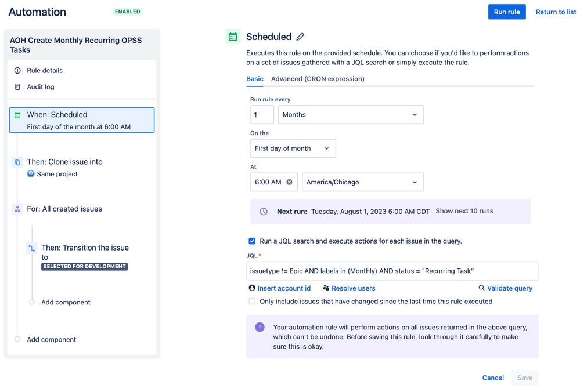Viewport: 580px width, 392px height.
Task: Click the pencil edit icon next to Scheduled
Action: coord(300,37)
